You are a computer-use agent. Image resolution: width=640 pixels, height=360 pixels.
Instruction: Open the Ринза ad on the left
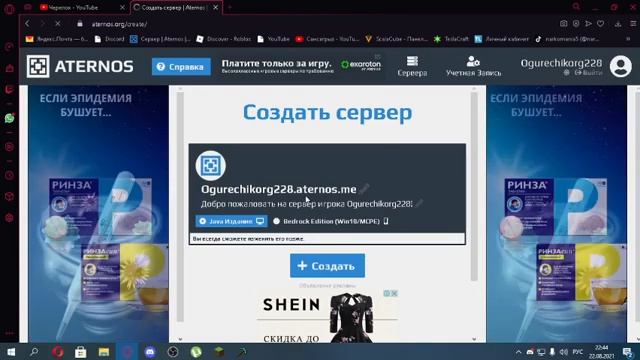click(x=98, y=214)
